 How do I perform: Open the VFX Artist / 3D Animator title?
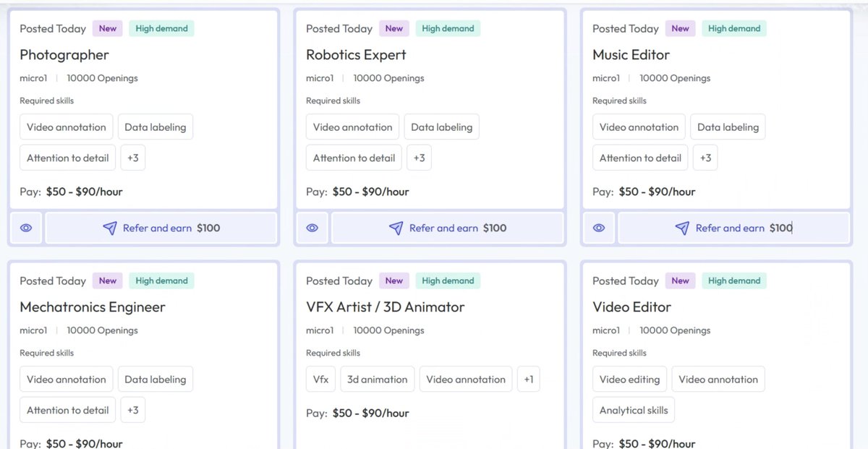click(386, 307)
